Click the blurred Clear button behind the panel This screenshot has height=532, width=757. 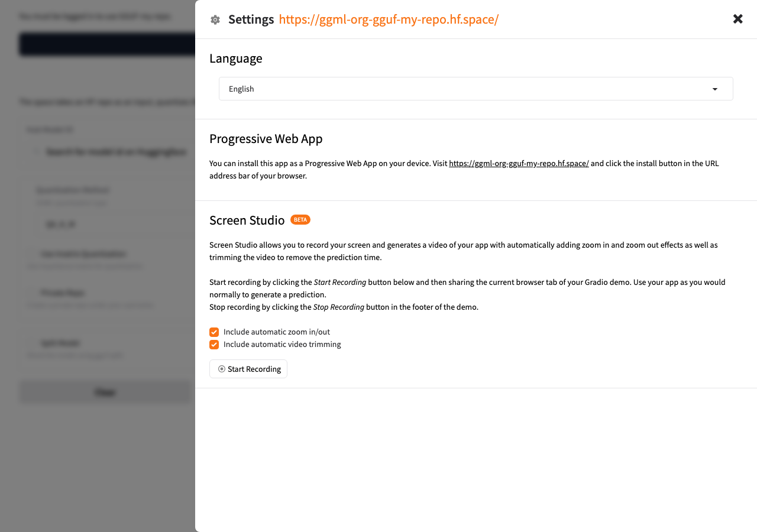(105, 392)
